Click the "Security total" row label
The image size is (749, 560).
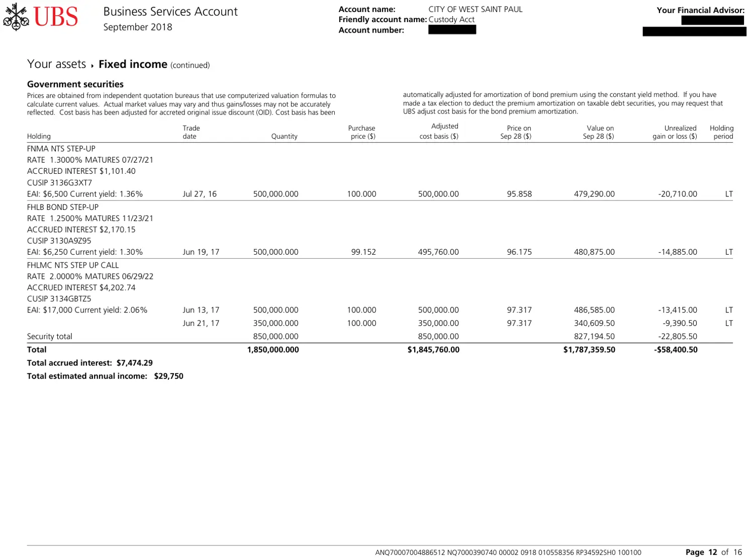coord(50,337)
